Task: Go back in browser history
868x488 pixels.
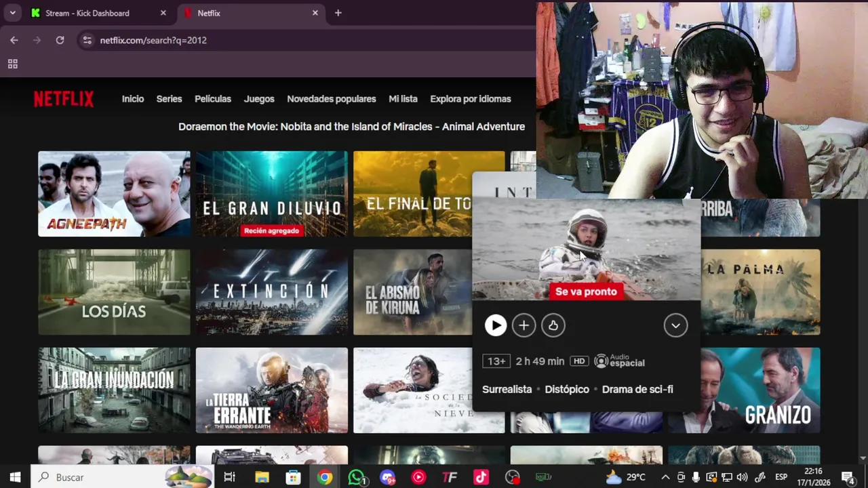Action: point(14,40)
